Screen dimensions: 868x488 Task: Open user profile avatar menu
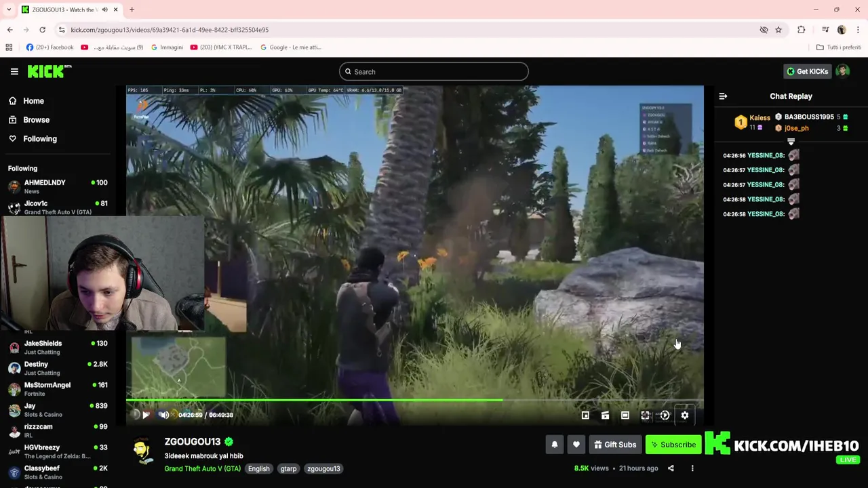click(x=843, y=71)
